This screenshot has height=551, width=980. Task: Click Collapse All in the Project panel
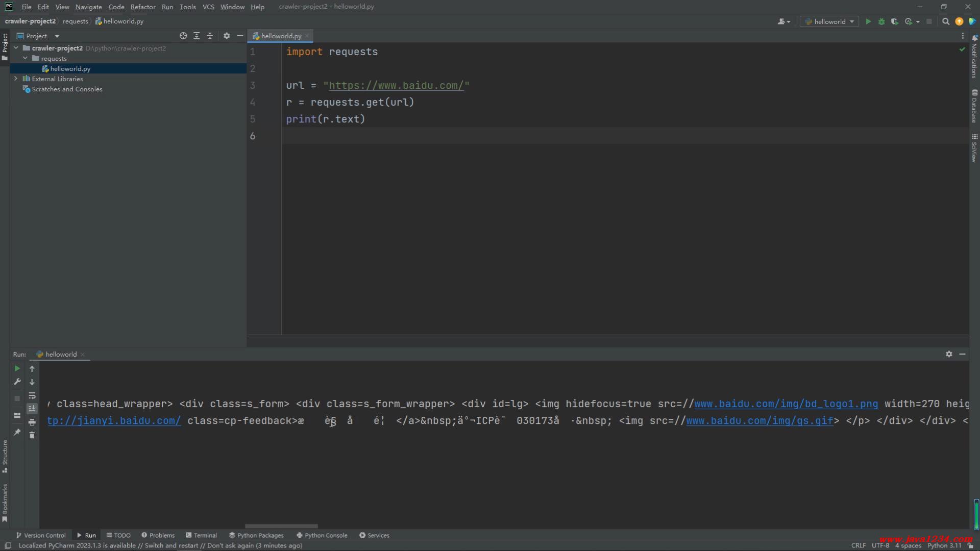pos(210,36)
